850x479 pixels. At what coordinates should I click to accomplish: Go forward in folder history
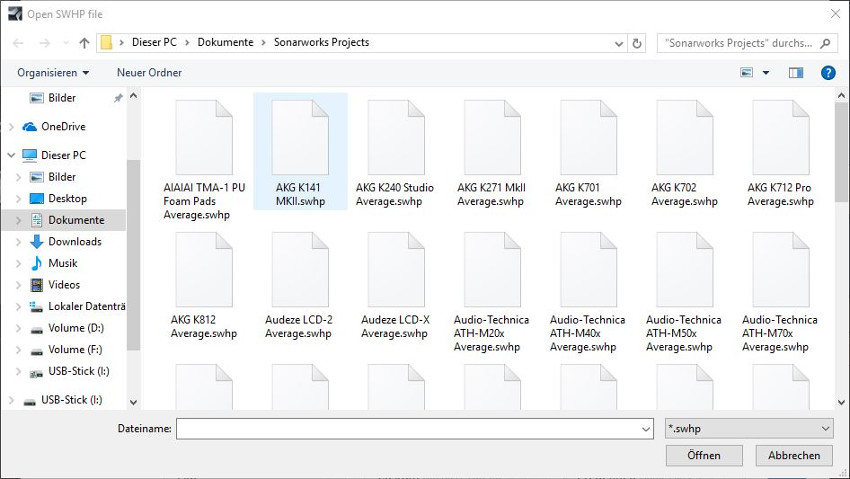(x=44, y=43)
